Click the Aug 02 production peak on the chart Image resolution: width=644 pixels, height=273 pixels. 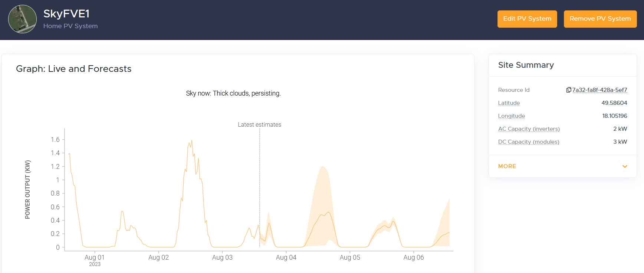click(191, 141)
